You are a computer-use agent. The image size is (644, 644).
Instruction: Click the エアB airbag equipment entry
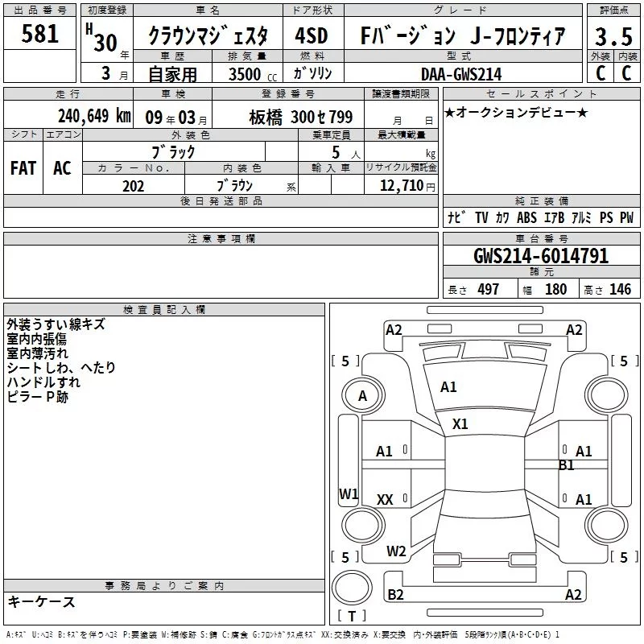click(554, 217)
